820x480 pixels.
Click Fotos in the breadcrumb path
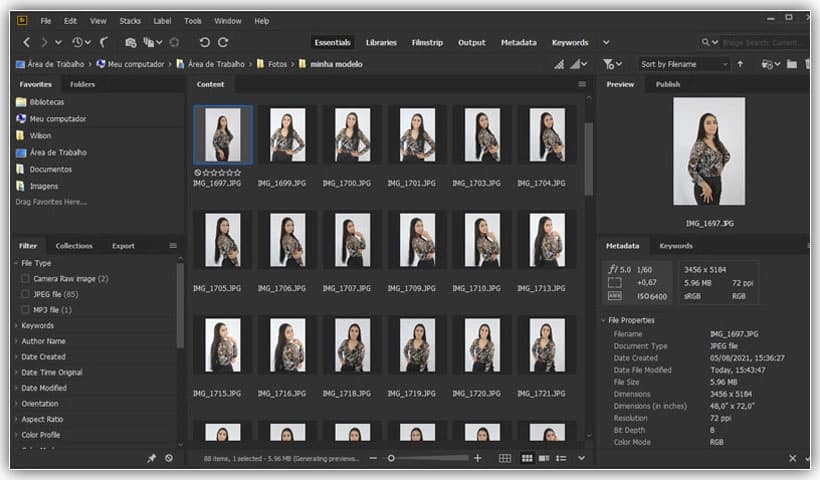277,64
